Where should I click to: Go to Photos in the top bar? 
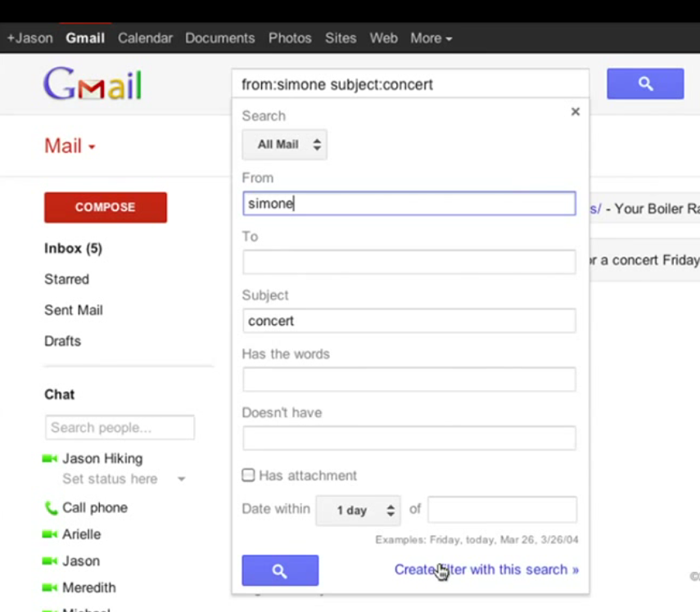290,38
